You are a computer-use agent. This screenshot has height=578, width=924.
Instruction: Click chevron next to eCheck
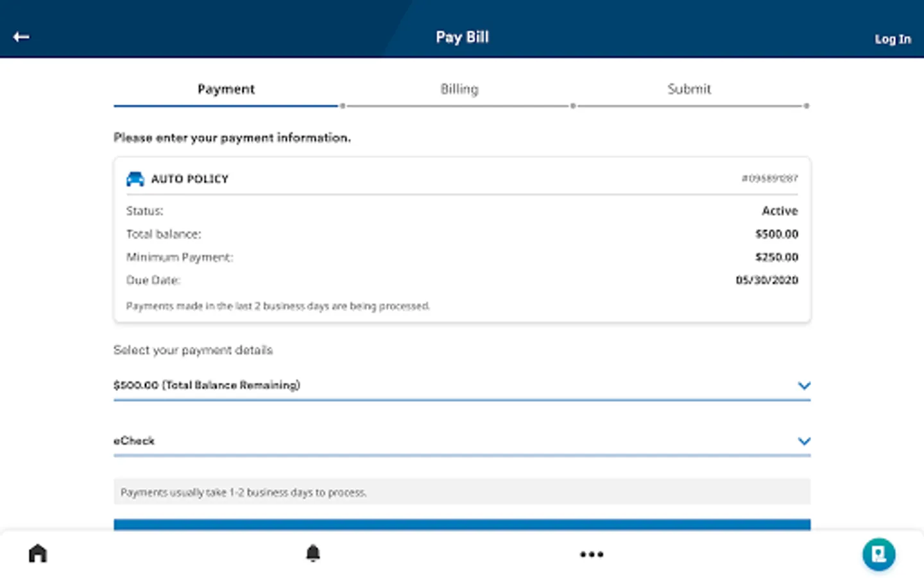804,441
